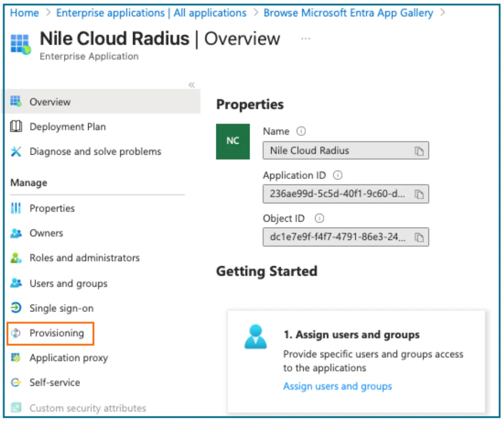Click the Deployment Plan book icon
The width and height of the screenshot is (504, 422).
pos(16,127)
